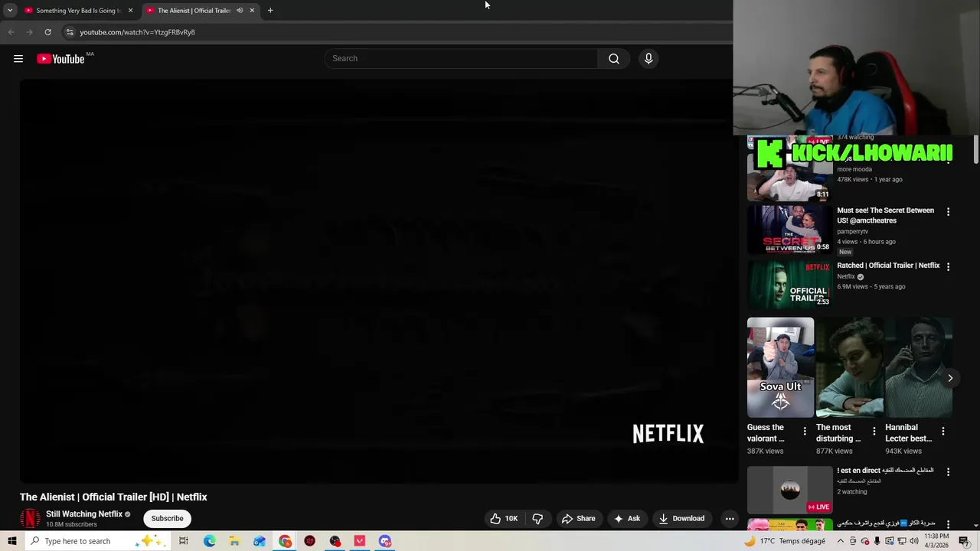Click the video title text

(113, 497)
